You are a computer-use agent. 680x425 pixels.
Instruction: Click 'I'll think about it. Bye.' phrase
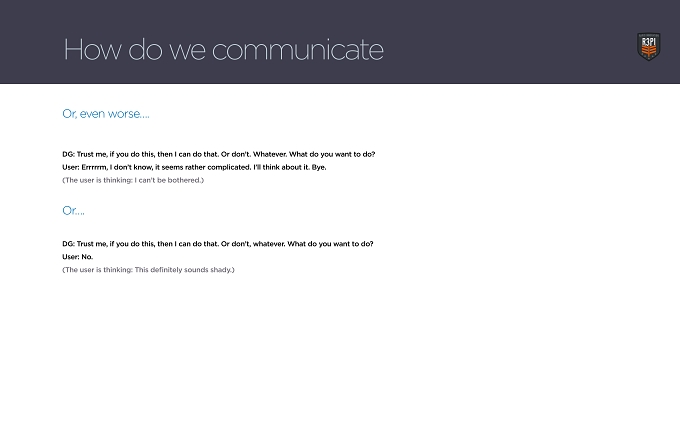pos(290,167)
